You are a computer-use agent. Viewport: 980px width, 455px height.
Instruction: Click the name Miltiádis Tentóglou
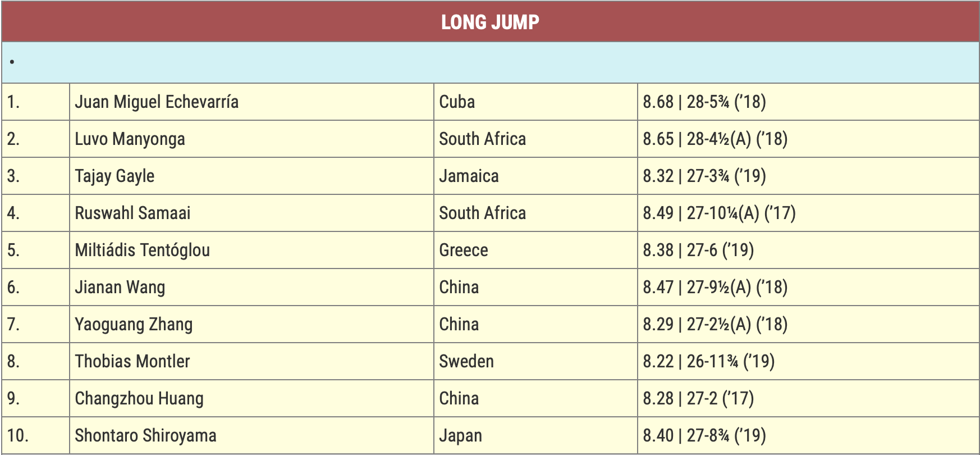[142, 250]
